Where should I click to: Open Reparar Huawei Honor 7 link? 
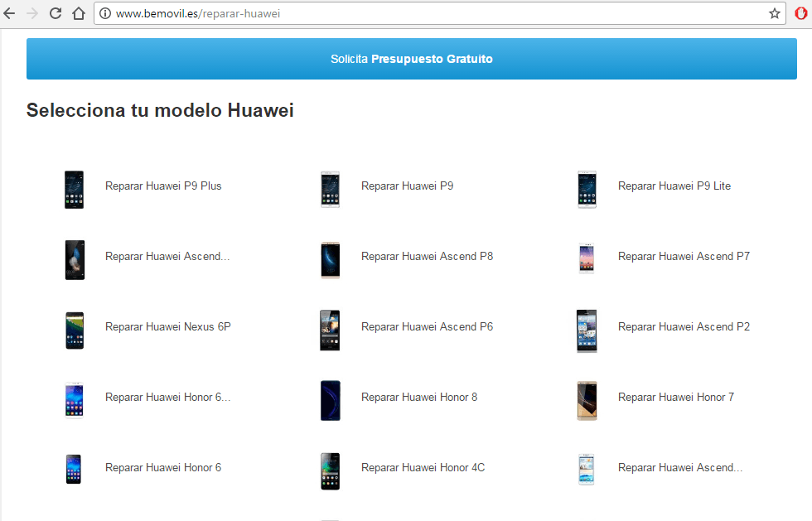(676, 398)
